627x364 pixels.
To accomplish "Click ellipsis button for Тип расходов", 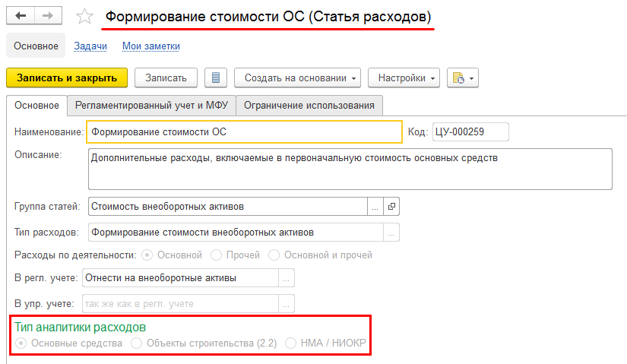I will (391, 232).
